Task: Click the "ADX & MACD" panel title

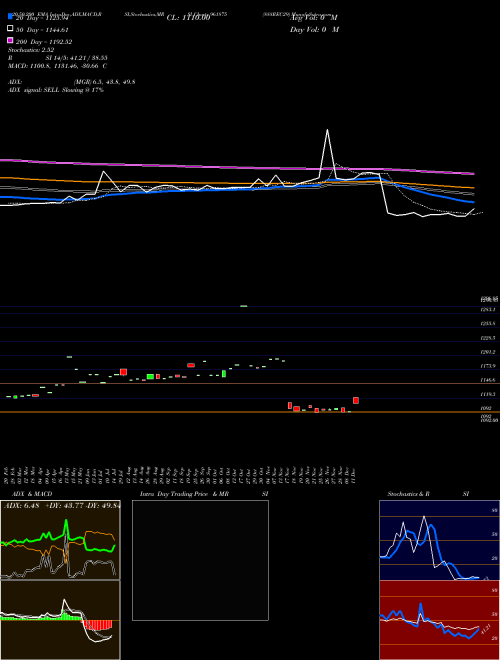Action: 32,494
